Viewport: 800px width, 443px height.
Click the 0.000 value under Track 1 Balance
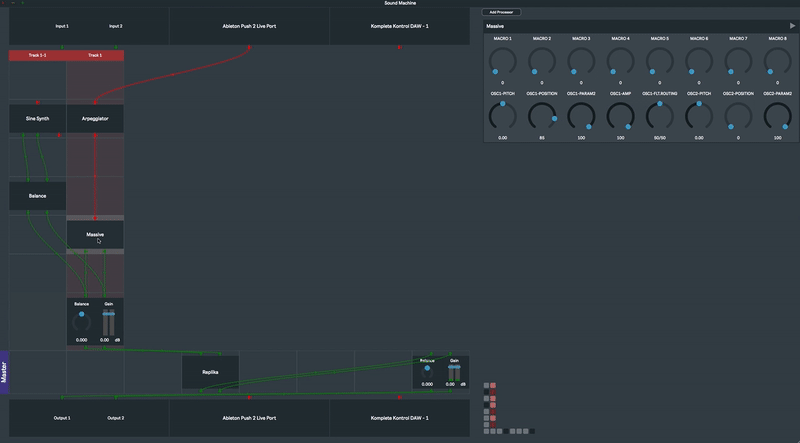click(x=82, y=340)
